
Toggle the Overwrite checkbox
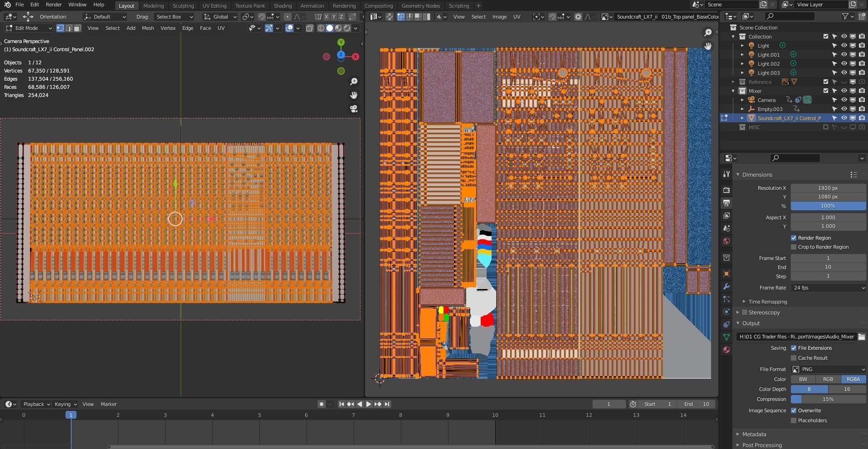coord(794,410)
